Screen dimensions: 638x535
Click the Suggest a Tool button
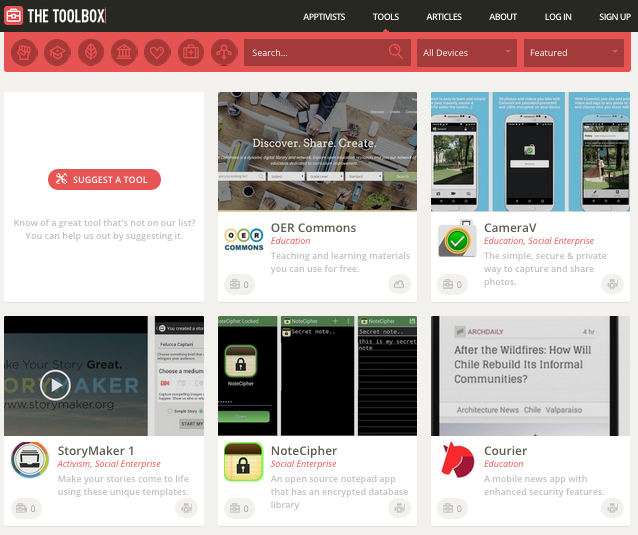[x=105, y=179]
